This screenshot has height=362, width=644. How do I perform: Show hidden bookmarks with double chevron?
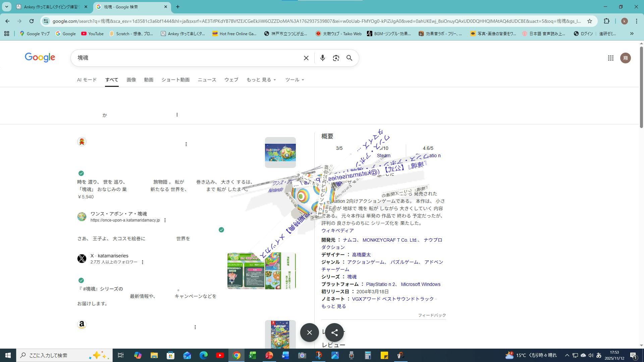(x=632, y=34)
